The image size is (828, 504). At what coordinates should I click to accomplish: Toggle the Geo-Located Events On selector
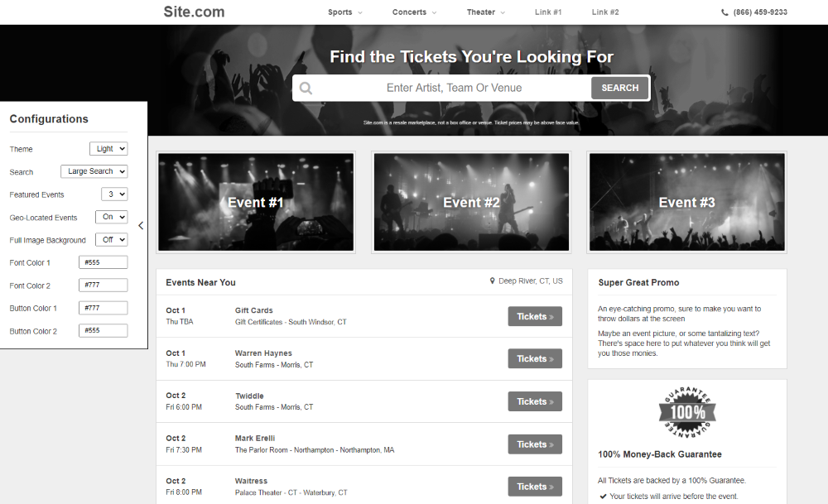112,217
